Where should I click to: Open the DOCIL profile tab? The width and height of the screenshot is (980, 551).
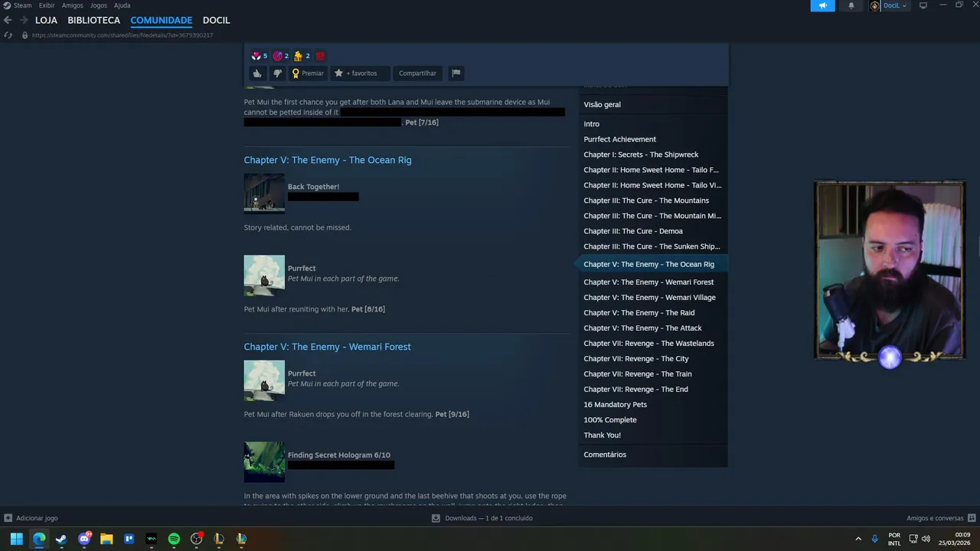tap(216, 20)
